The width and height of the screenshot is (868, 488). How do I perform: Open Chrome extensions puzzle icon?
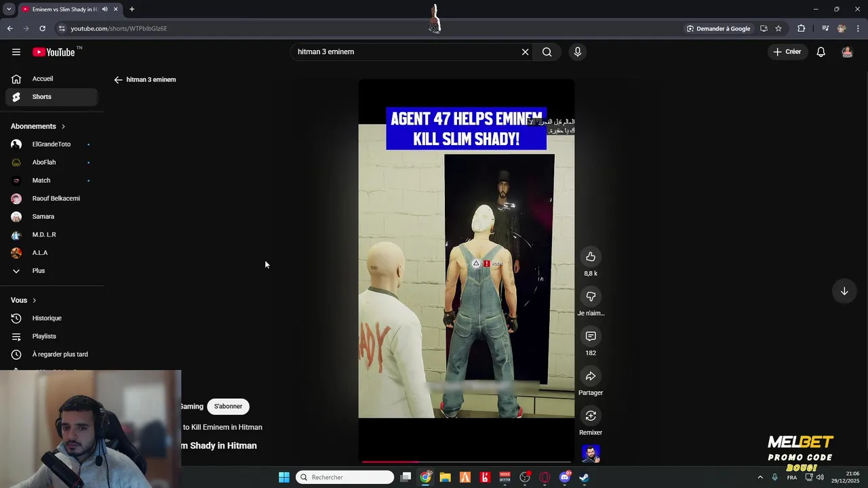[802, 28]
